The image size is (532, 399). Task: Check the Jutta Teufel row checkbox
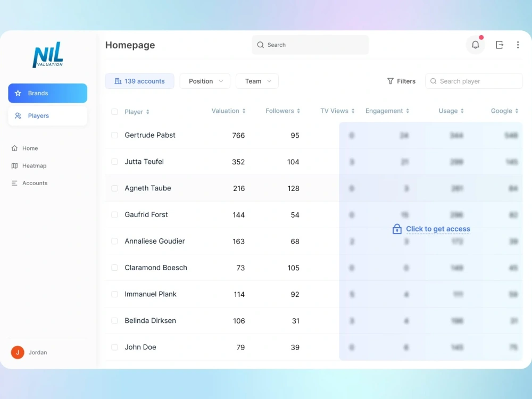[x=115, y=162]
